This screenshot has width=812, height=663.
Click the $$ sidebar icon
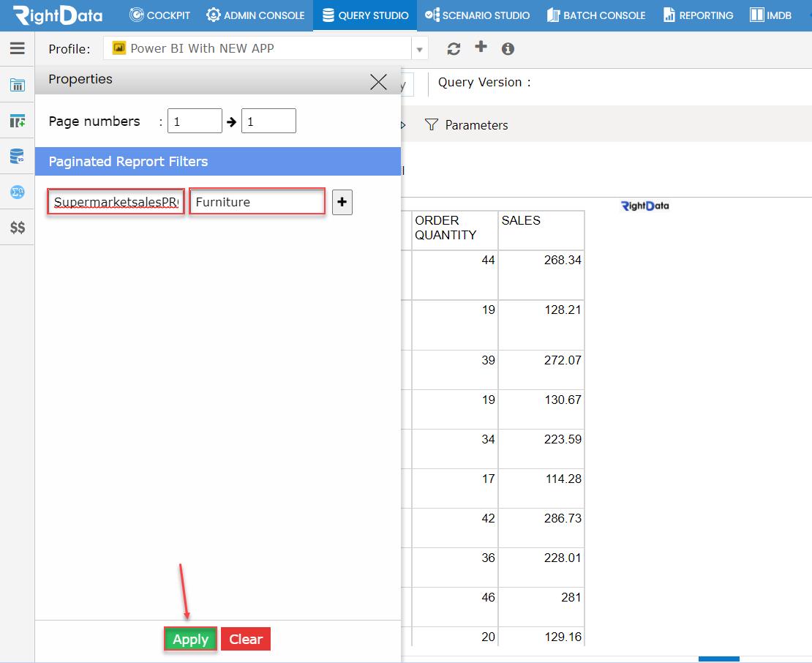coord(17,227)
